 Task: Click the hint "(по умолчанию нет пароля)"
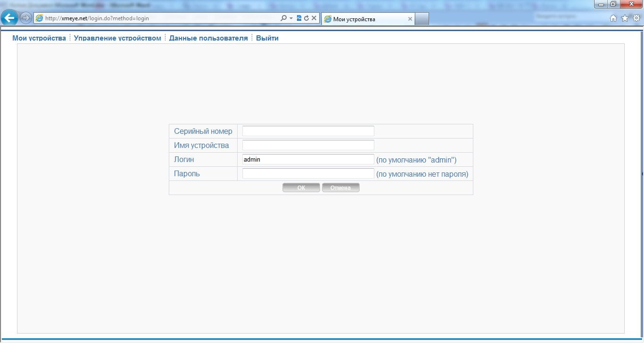point(422,174)
